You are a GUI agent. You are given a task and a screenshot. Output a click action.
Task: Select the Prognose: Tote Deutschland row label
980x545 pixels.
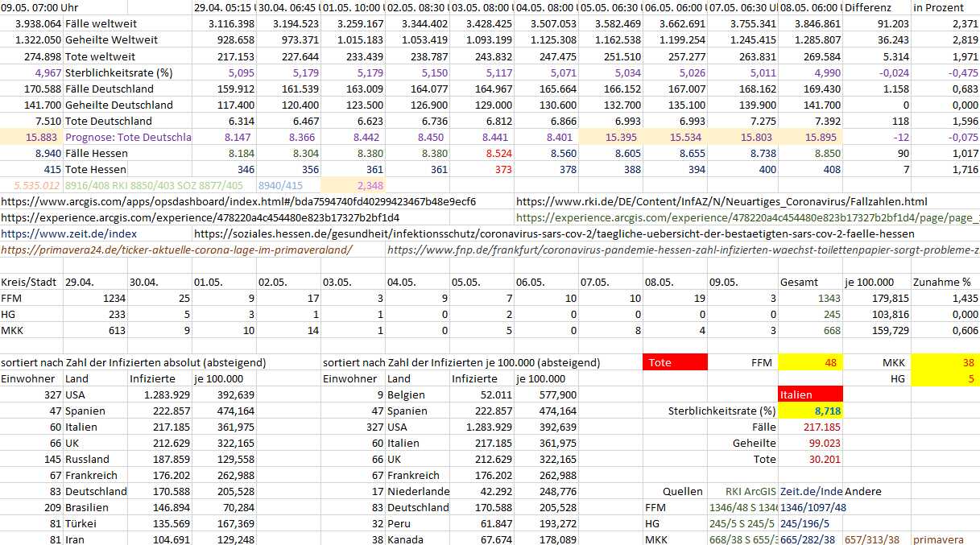(x=127, y=137)
